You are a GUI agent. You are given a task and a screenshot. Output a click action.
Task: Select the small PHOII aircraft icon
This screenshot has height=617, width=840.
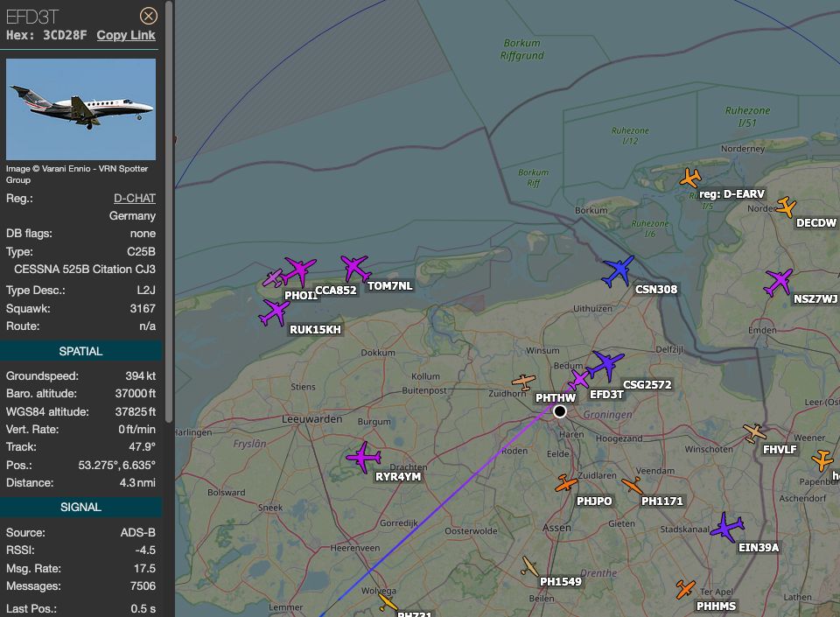pos(273,278)
